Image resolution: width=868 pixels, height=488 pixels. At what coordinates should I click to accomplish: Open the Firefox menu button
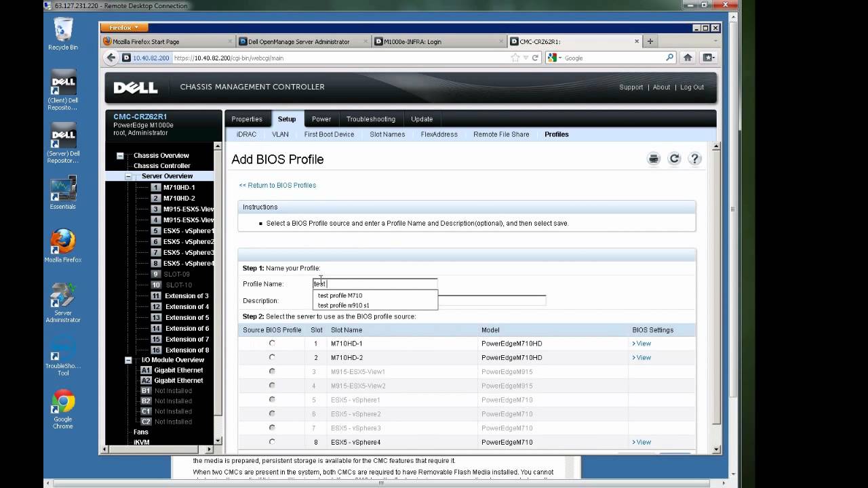click(123, 28)
